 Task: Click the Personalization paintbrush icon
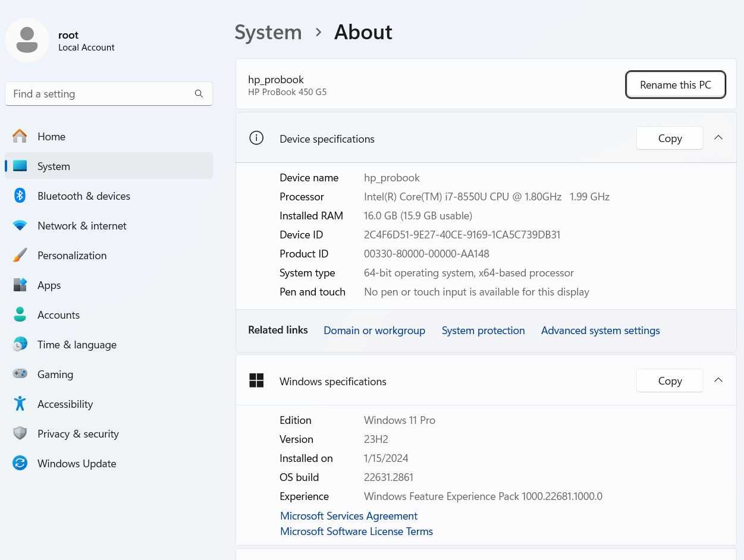(x=20, y=255)
